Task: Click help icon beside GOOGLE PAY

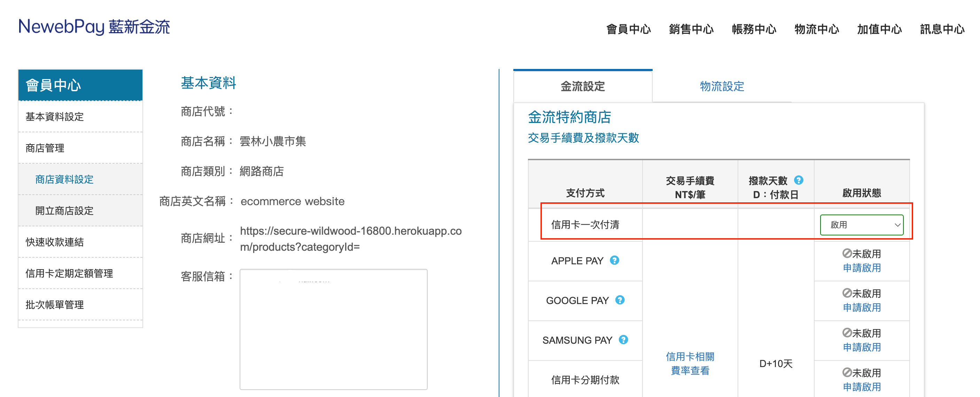Action: [x=620, y=300]
